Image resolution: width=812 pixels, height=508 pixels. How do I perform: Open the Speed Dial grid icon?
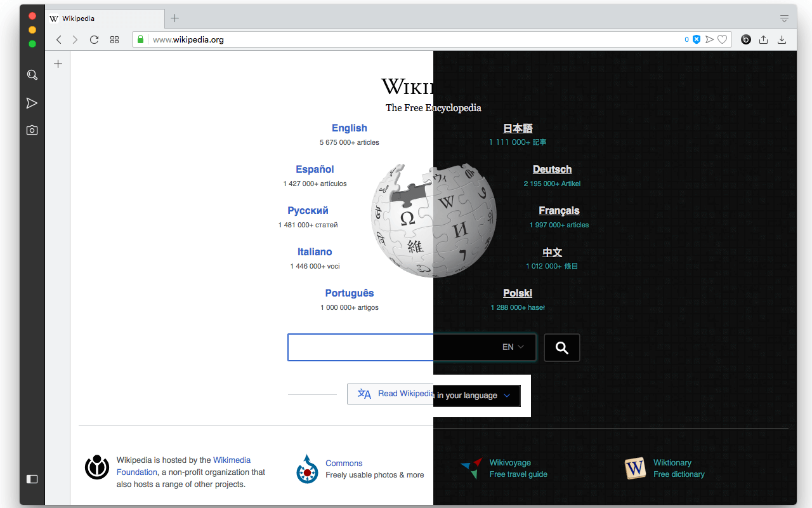(114, 39)
